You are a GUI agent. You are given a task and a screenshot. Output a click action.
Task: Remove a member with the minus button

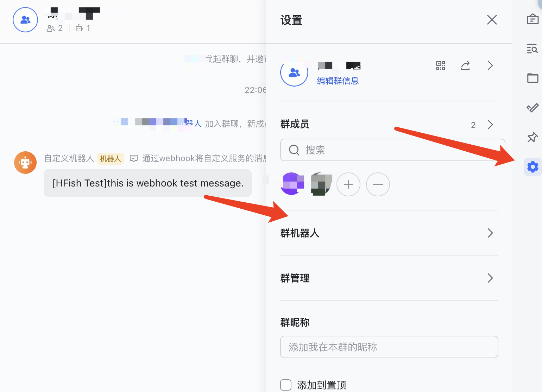(x=378, y=184)
